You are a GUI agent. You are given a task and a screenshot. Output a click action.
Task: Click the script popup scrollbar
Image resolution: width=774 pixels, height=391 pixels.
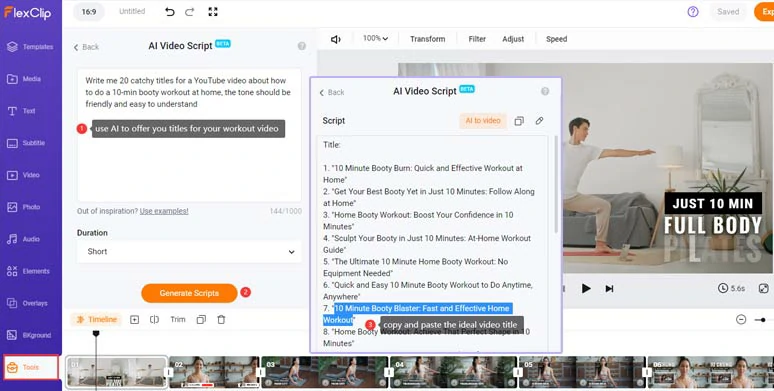[556, 184]
